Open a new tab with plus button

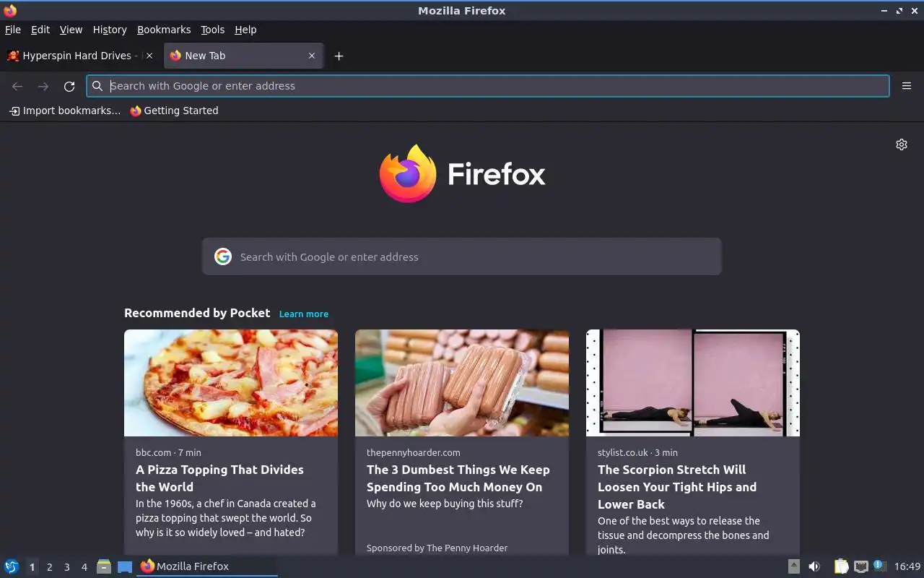tap(339, 56)
